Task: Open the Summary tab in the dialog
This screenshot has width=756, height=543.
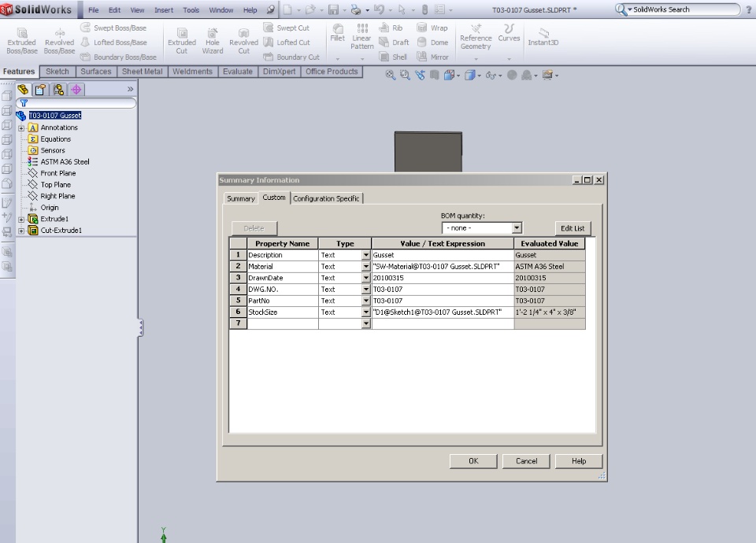Action: (x=241, y=198)
